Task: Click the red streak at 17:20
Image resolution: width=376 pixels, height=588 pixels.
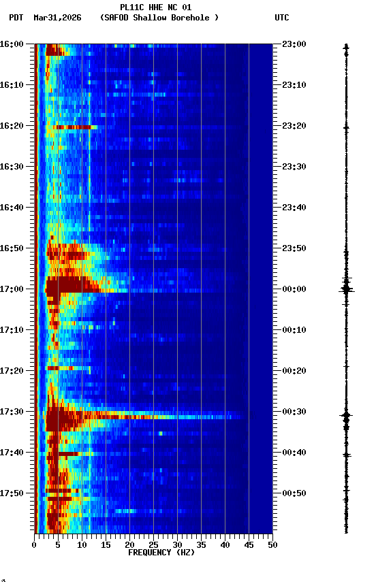Action: point(60,368)
